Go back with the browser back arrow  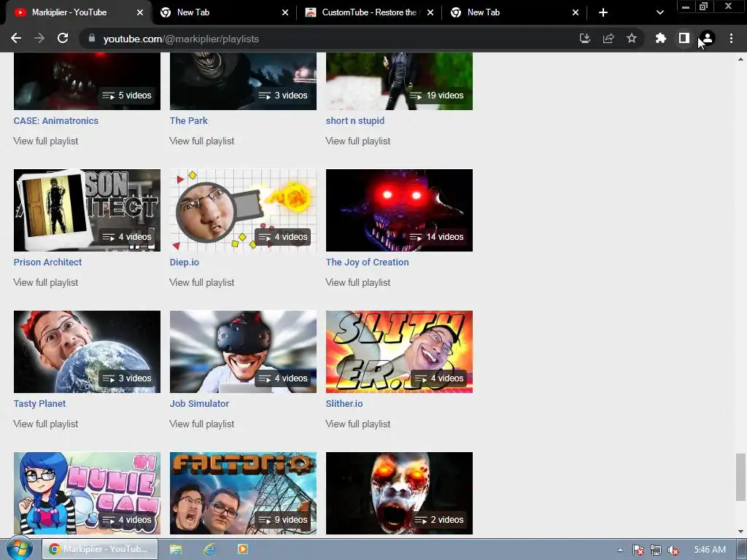16,39
